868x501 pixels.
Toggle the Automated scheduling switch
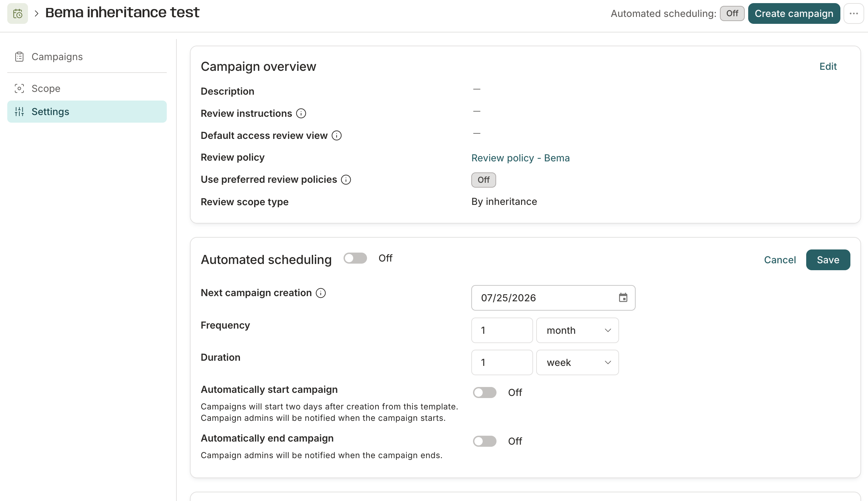pos(355,258)
